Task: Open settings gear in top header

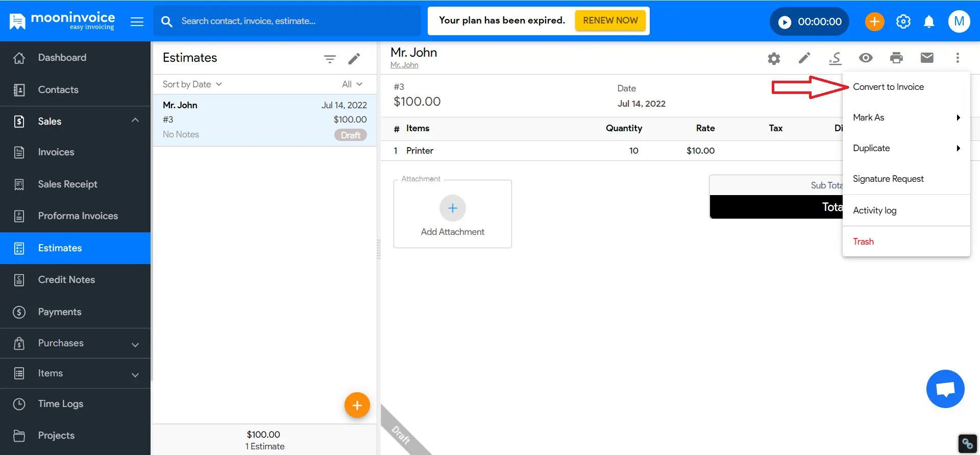Action: pyautogui.click(x=903, y=21)
